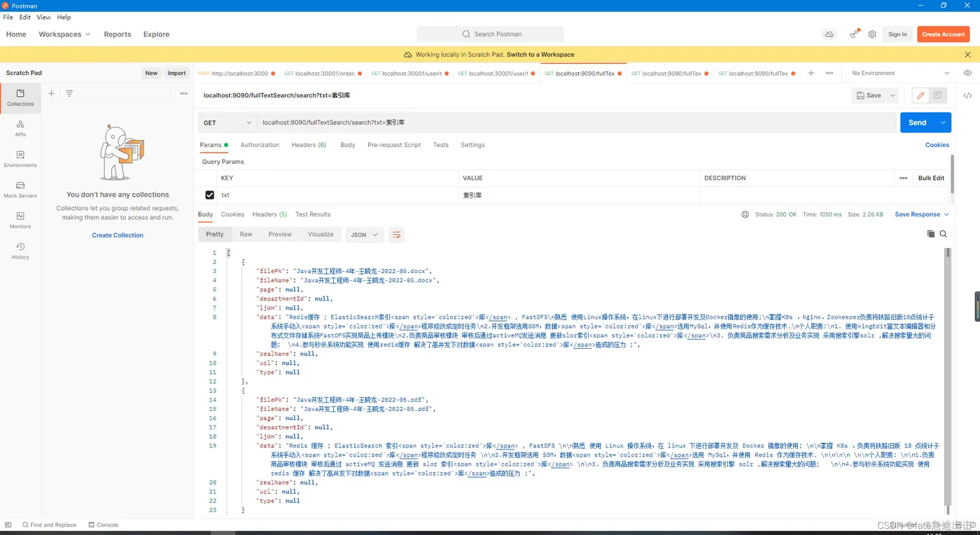Click the New button in Scratch Pad
This screenshot has width=980, height=535.
point(151,73)
